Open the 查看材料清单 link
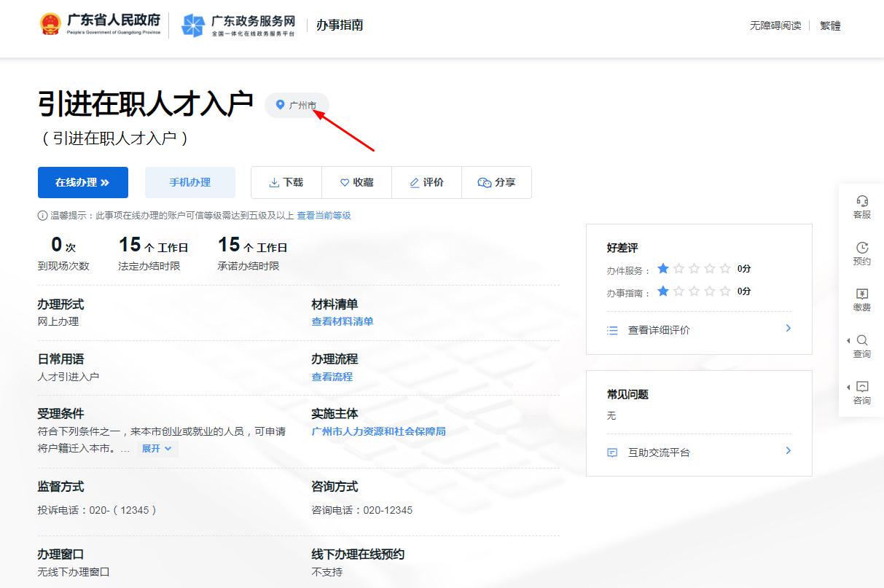 click(x=342, y=321)
